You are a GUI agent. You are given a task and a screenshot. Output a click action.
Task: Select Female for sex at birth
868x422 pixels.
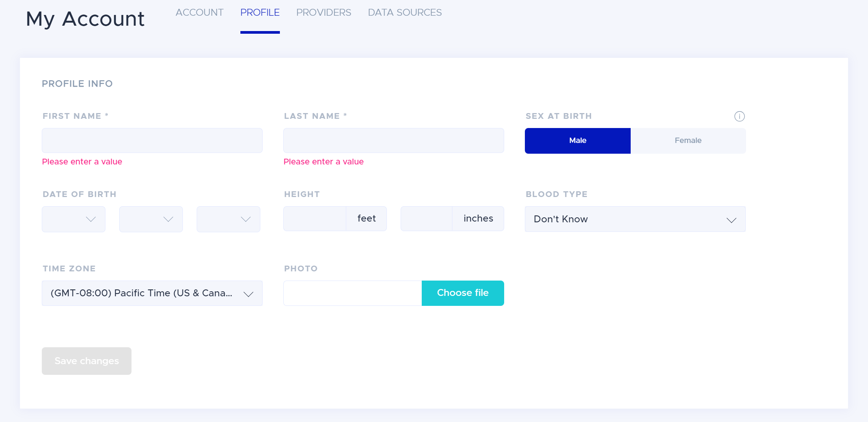tap(688, 141)
